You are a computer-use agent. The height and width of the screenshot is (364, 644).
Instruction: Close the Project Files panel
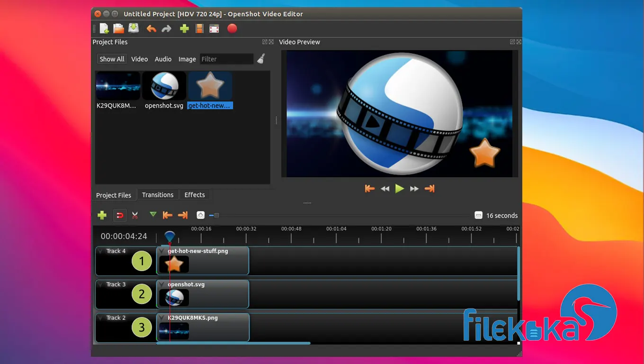click(x=271, y=42)
